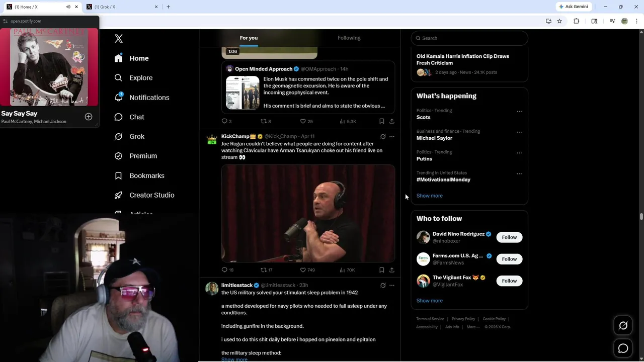This screenshot has height=362, width=644.
Task: Follow Farms.com U.S. Ag account
Action: click(x=509, y=259)
